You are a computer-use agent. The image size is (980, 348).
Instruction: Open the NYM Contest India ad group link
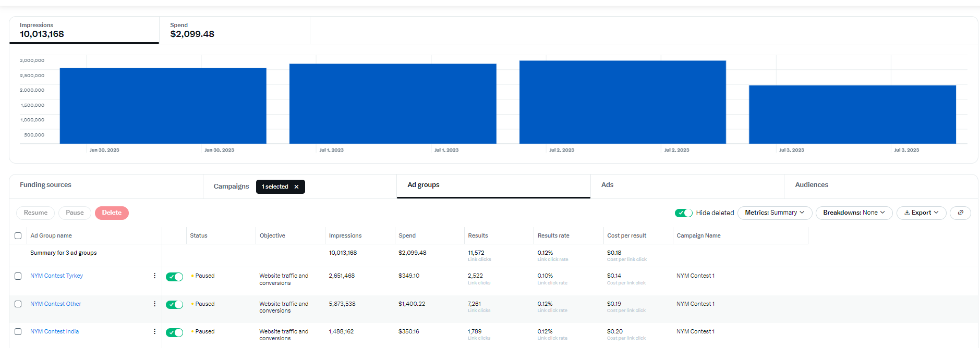click(54, 331)
